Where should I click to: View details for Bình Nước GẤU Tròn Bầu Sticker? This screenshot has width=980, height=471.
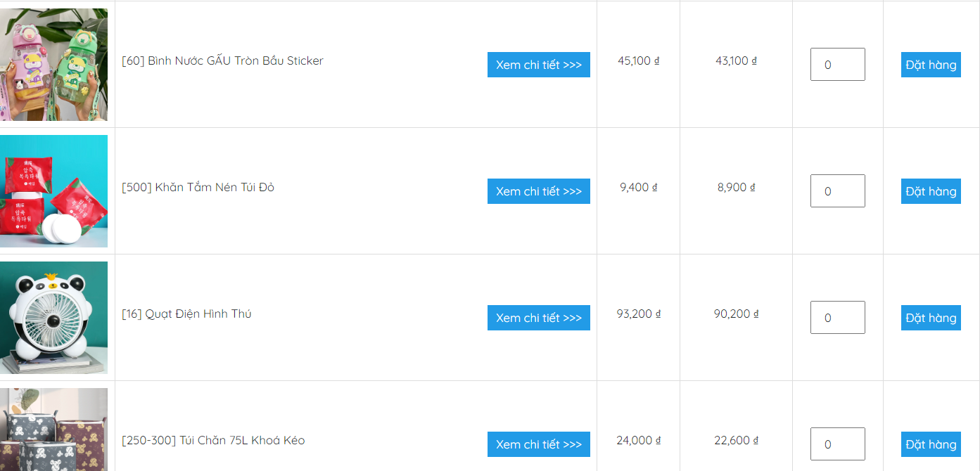click(539, 65)
